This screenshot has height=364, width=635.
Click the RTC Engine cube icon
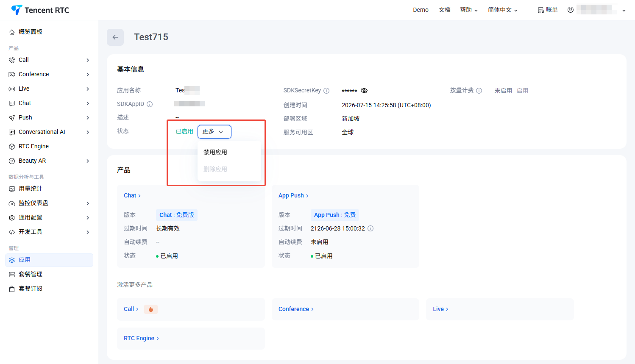tap(12, 147)
